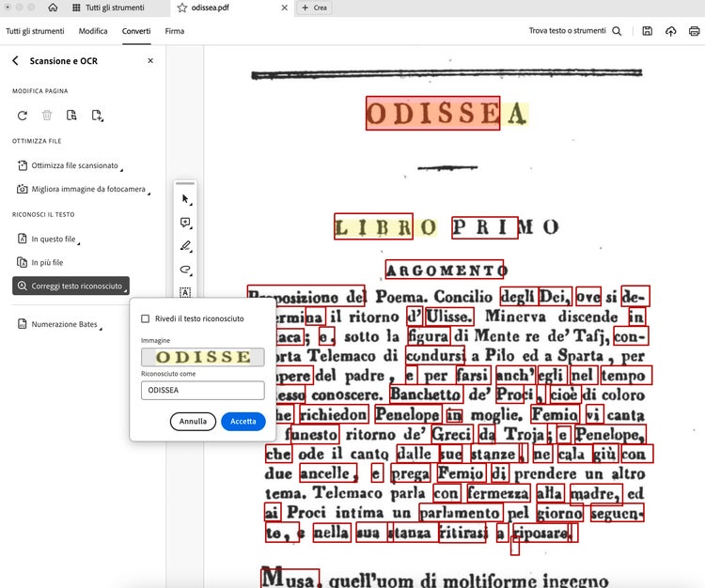Select the freehand draw lasso tool
The image size is (705, 588).
pos(185,270)
